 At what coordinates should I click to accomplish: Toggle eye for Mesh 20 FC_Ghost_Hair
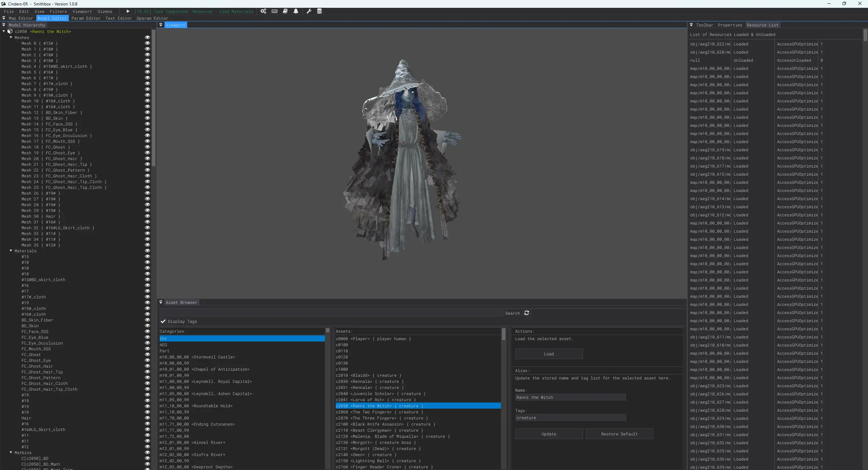147,158
